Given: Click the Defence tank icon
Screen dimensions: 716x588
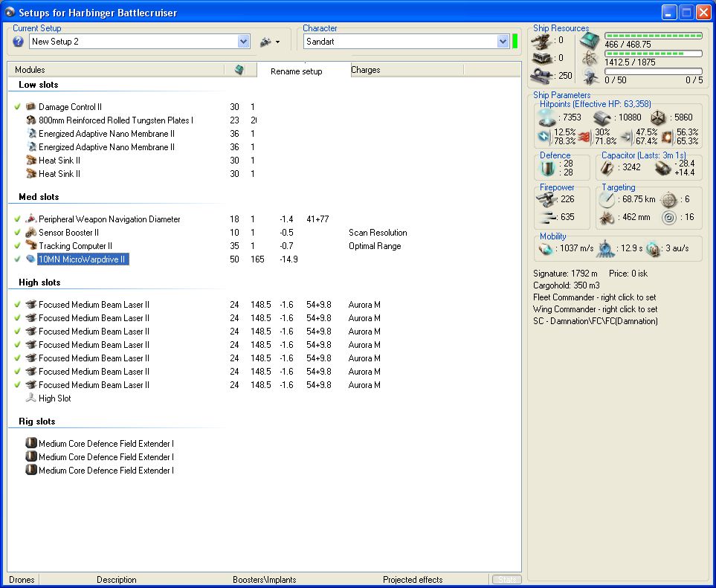Looking at the screenshot, I should [x=547, y=167].
